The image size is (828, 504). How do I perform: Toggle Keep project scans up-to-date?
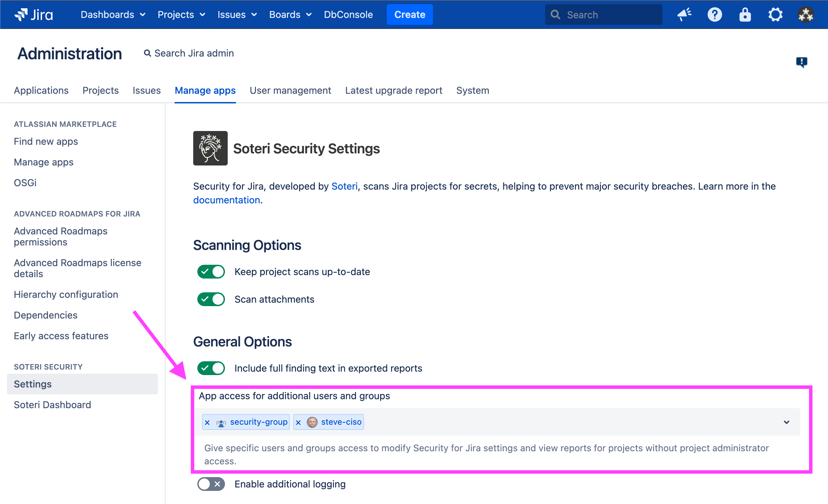coord(211,272)
